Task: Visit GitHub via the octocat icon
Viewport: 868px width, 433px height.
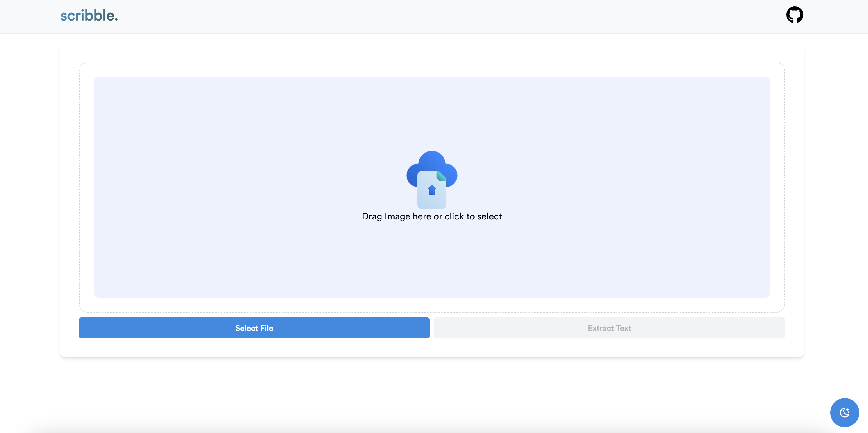Action: pyautogui.click(x=794, y=15)
